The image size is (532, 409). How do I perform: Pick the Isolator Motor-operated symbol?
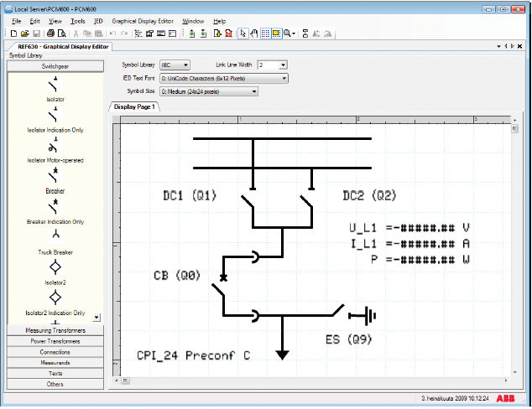click(55, 145)
